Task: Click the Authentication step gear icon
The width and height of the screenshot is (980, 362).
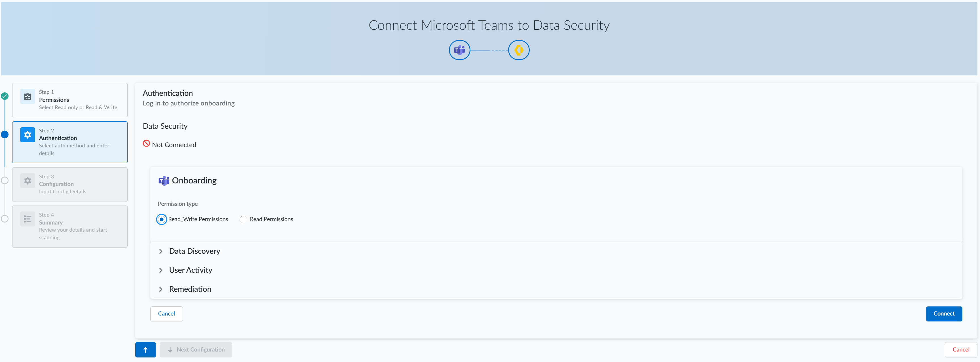Action: click(x=28, y=135)
